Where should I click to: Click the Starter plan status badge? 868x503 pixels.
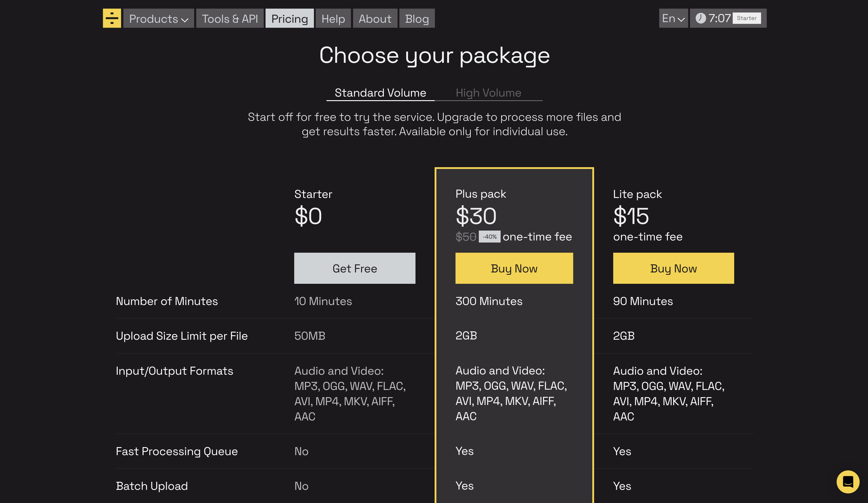[x=747, y=18]
